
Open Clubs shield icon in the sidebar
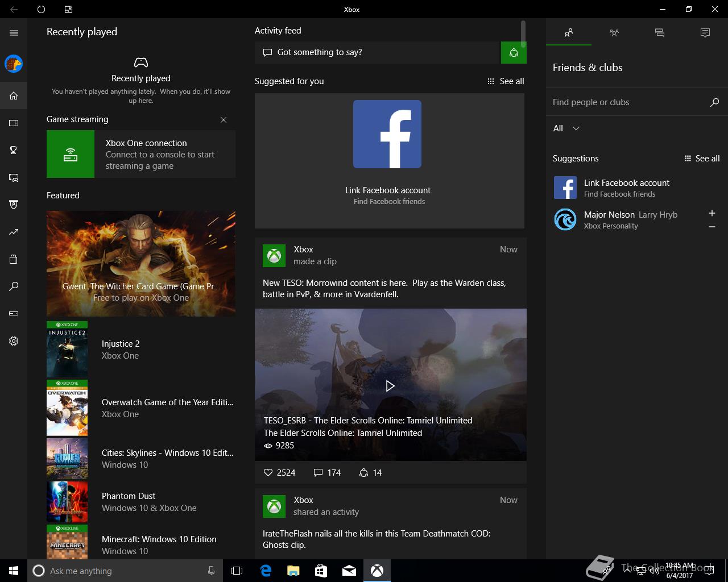[14, 205]
